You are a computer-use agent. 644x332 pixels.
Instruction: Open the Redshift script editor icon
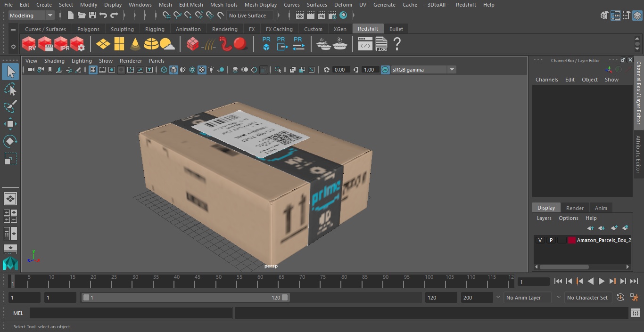[365, 44]
